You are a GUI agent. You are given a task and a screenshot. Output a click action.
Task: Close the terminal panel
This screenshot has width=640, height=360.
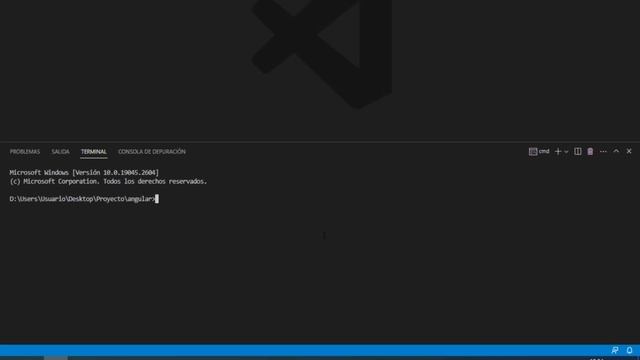pyautogui.click(x=629, y=151)
